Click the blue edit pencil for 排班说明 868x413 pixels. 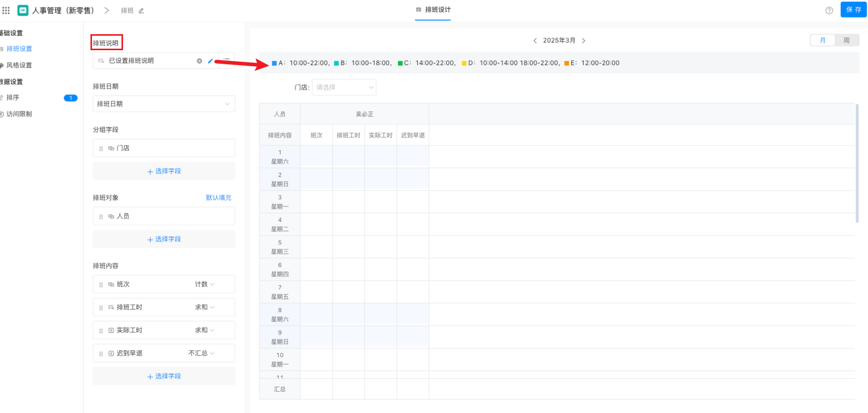210,61
